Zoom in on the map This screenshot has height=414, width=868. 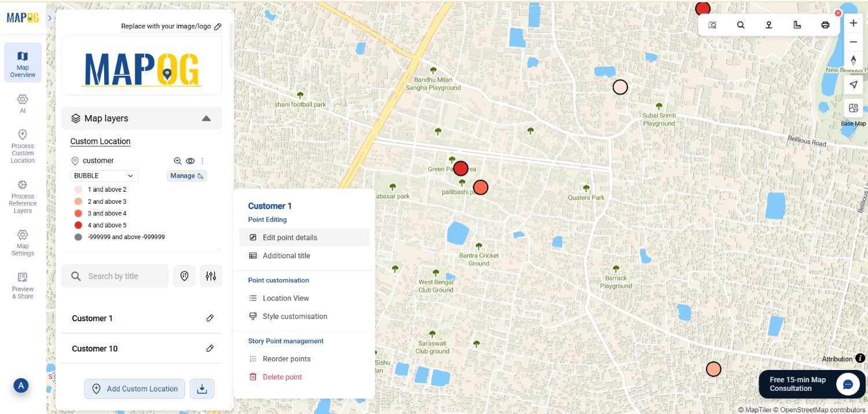(x=854, y=23)
